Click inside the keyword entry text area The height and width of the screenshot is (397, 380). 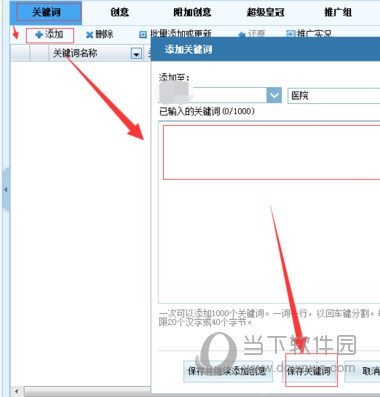pos(269,213)
